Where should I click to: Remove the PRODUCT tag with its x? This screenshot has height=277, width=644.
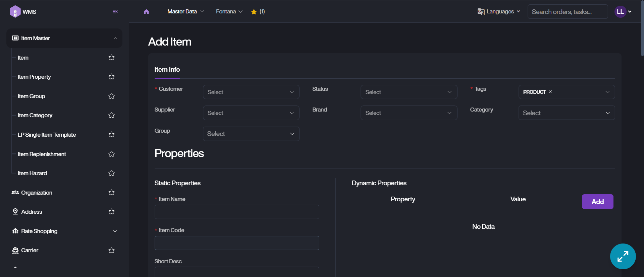(x=550, y=92)
